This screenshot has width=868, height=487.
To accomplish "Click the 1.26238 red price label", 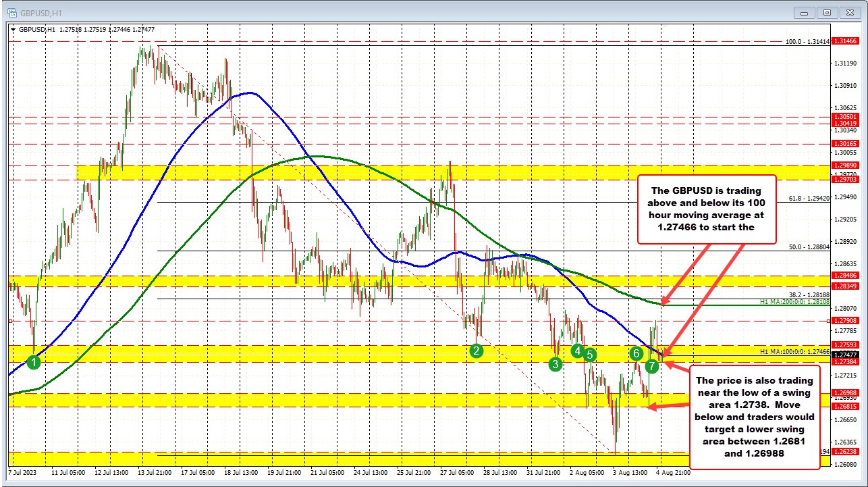I will point(846,452).
